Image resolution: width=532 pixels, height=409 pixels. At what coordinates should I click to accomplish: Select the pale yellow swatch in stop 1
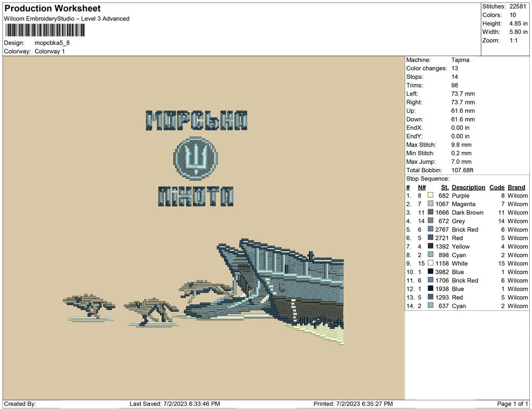430,195
